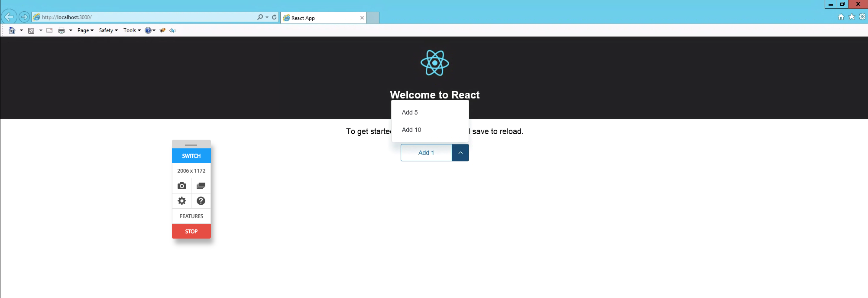The width and height of the screenshot is (868, 298).
Task: Click the floating panel help question icon
Action: pos(201,201)
